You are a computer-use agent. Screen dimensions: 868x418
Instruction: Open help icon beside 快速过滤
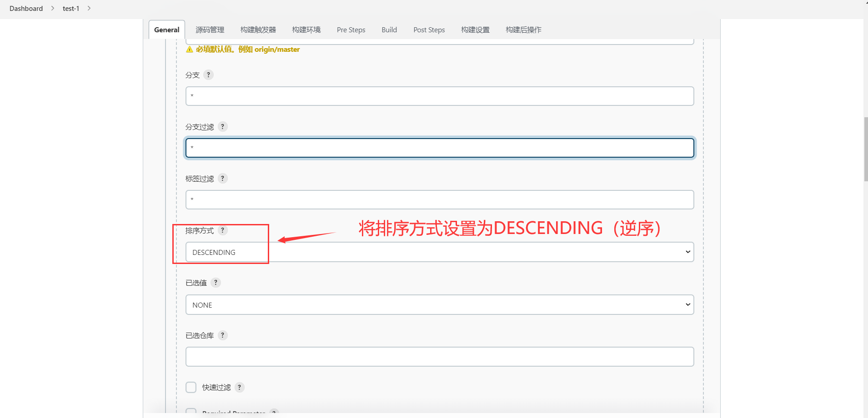[239, 387]
